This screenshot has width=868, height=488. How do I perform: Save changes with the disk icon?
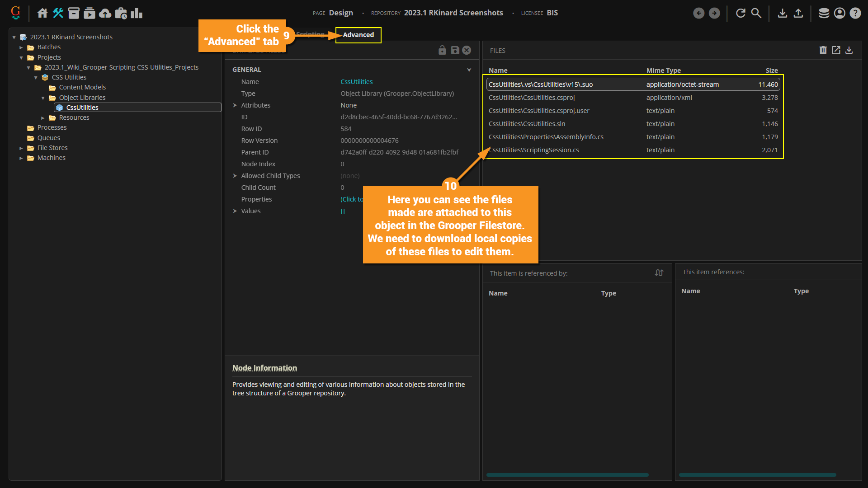(455, 50)
